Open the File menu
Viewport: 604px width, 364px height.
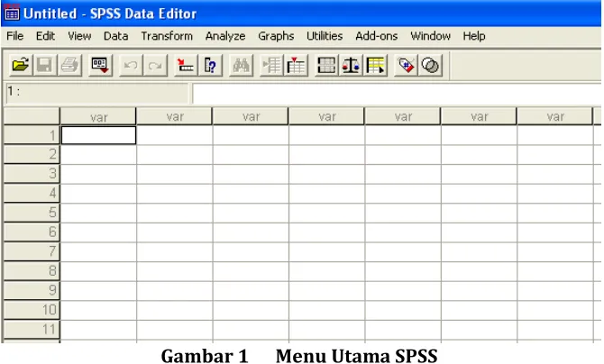[x=15, y=36]
